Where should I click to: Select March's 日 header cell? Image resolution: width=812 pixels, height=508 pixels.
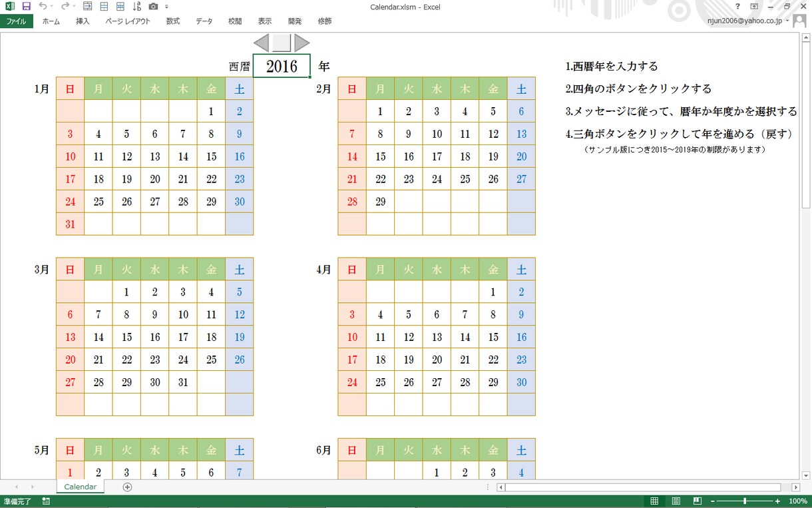coord(70,269)
